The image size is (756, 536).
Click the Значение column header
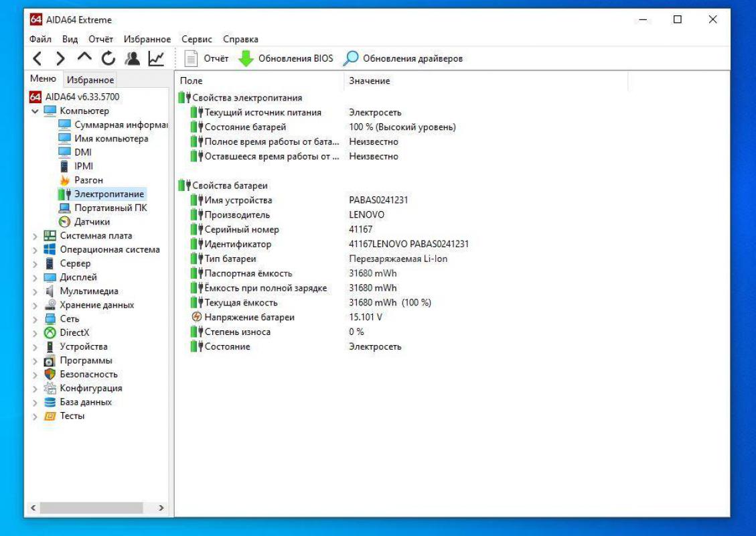pyautogui.click(x=369, y=81)
